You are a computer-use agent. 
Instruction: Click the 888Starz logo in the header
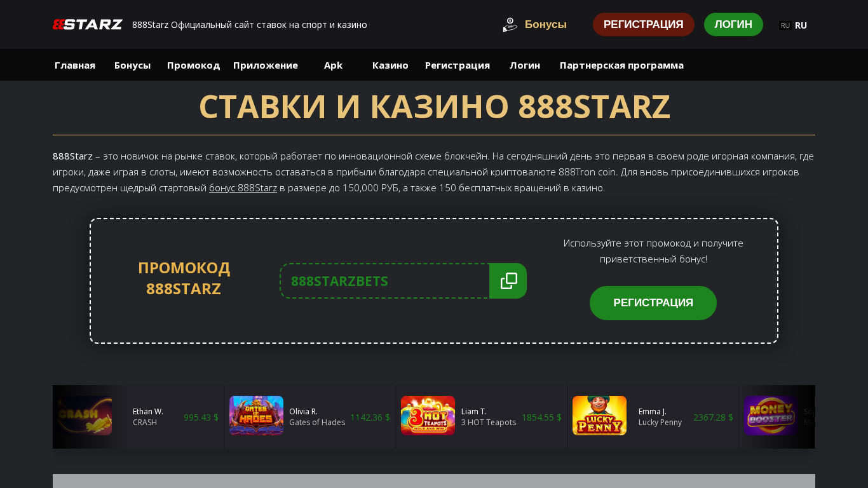pyautogui.click(x=88, y=24)
